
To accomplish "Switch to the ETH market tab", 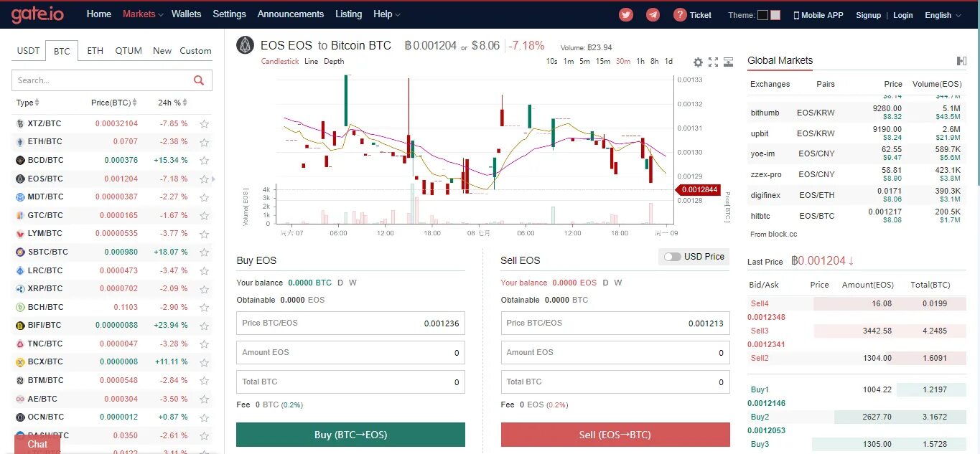I will tap(95, 51).
